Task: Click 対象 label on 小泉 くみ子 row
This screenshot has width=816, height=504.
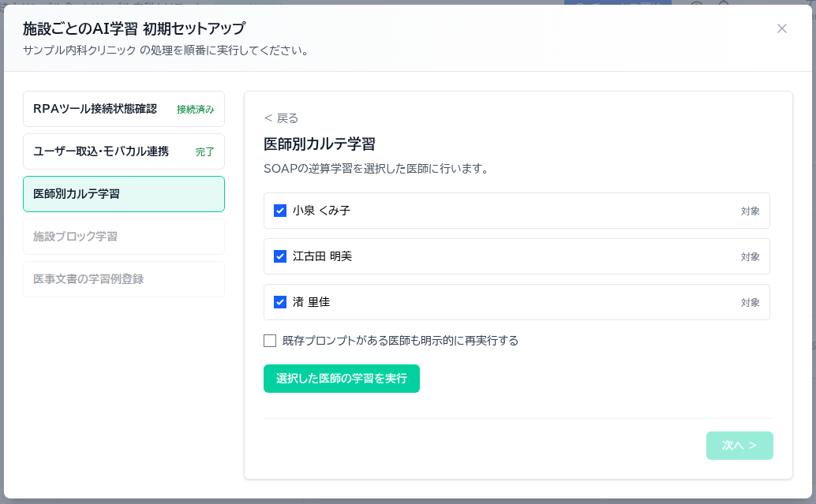Action: pos(750,211)
